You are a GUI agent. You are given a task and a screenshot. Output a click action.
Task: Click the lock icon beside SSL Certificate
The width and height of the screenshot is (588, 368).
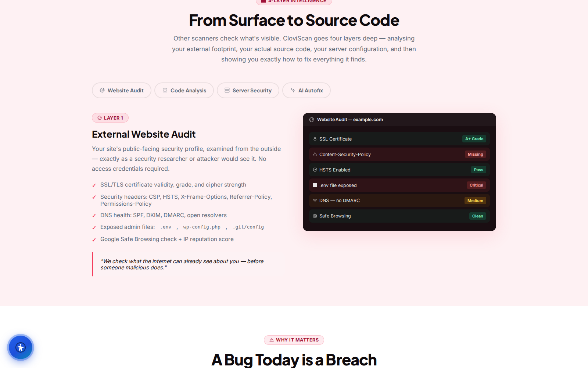pyautogui.click(x=315, y=139)
